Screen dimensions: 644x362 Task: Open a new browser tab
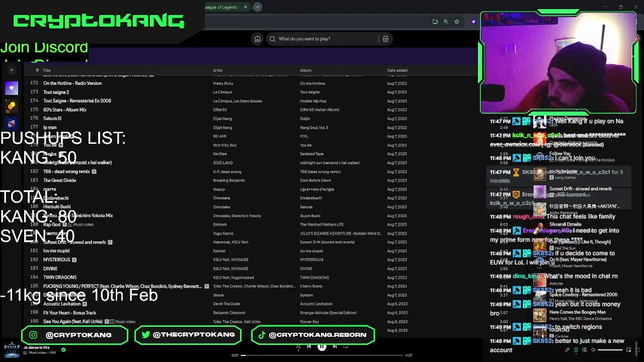click(x=257, y=7)
